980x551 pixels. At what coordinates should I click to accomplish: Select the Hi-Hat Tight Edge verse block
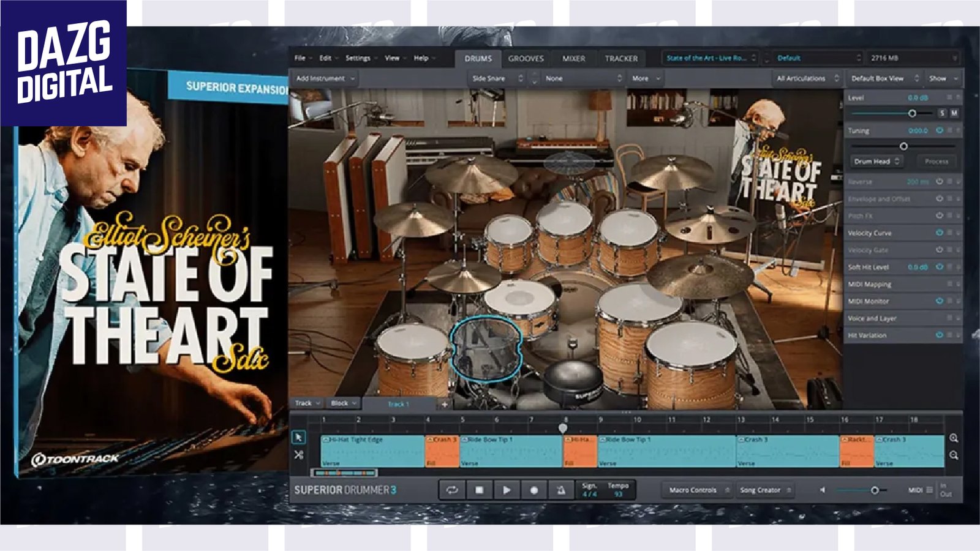(372, 451)
